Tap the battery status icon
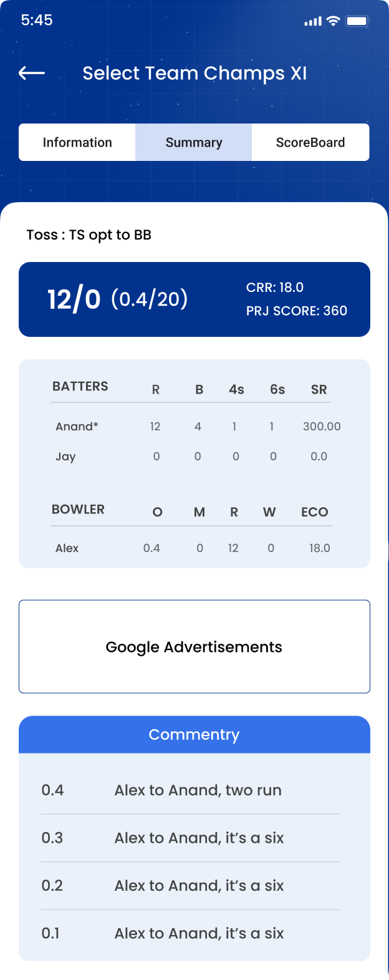The image size is (389, 980). click(x=358, y=21)
